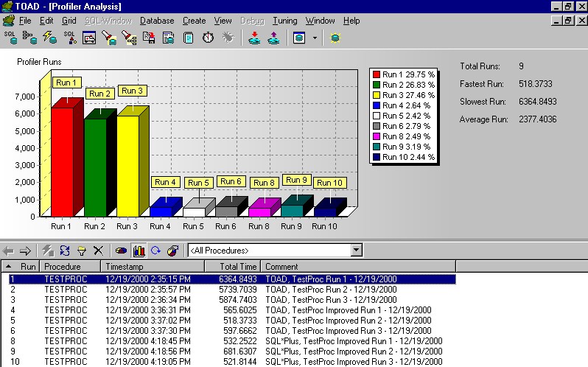
Task: Click the filter funnel icon in profiler toolbar
Action: coord(82,251)
